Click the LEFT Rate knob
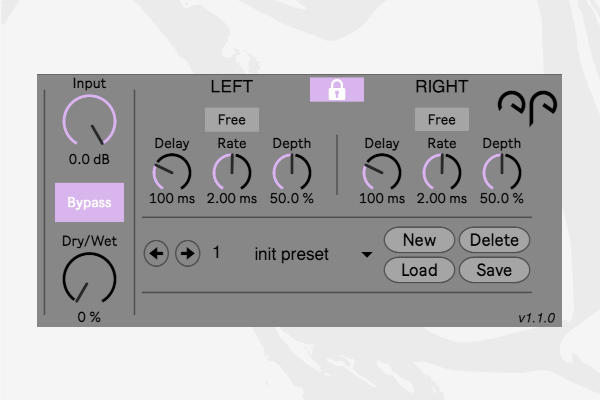The width and height of the screenshot is (600, 400). pyautogui.click(x=232, y=172)
